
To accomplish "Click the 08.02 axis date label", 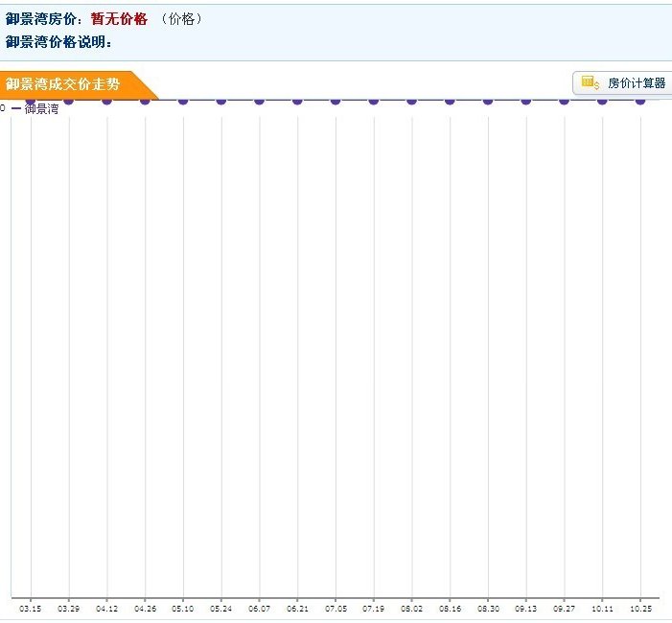I will (412, 609).
